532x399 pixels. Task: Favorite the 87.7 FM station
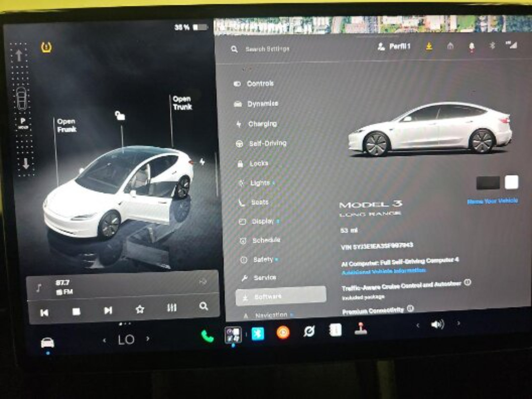coord(140,309)
